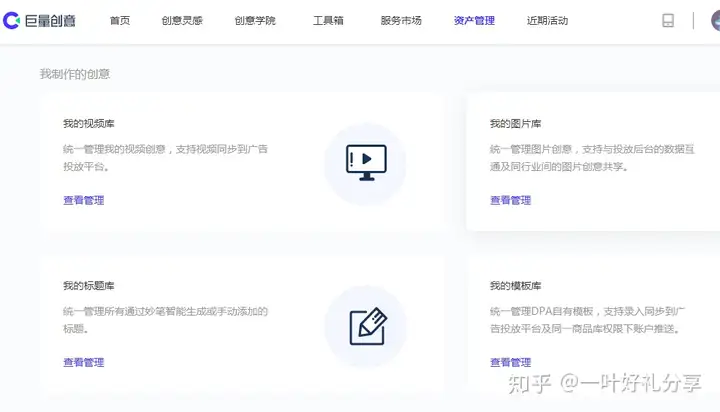The image size is (720, 412).
Task: Go to 创意学院 section
Action: click(255, 21)
